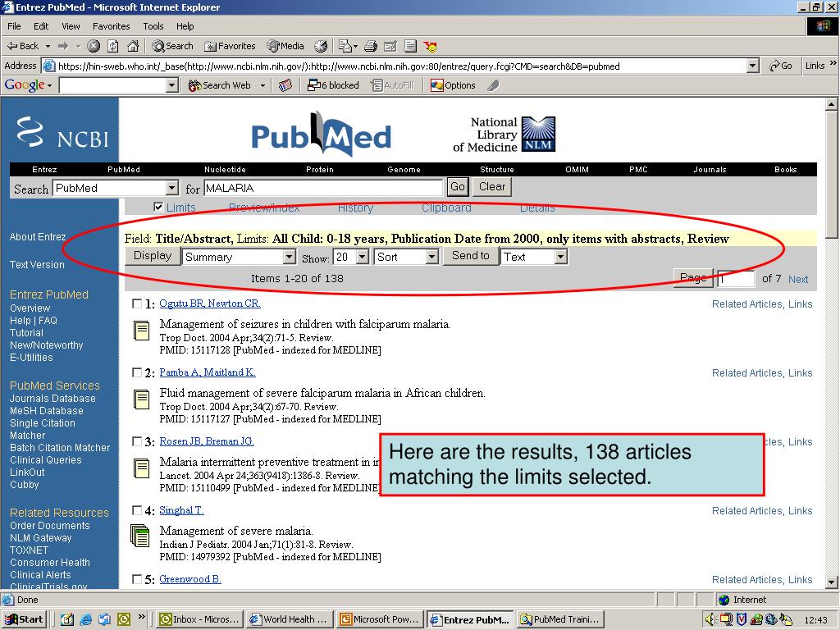Open the File menu
The width and height of the screenshot is (840, 630).
pos(14,26)
